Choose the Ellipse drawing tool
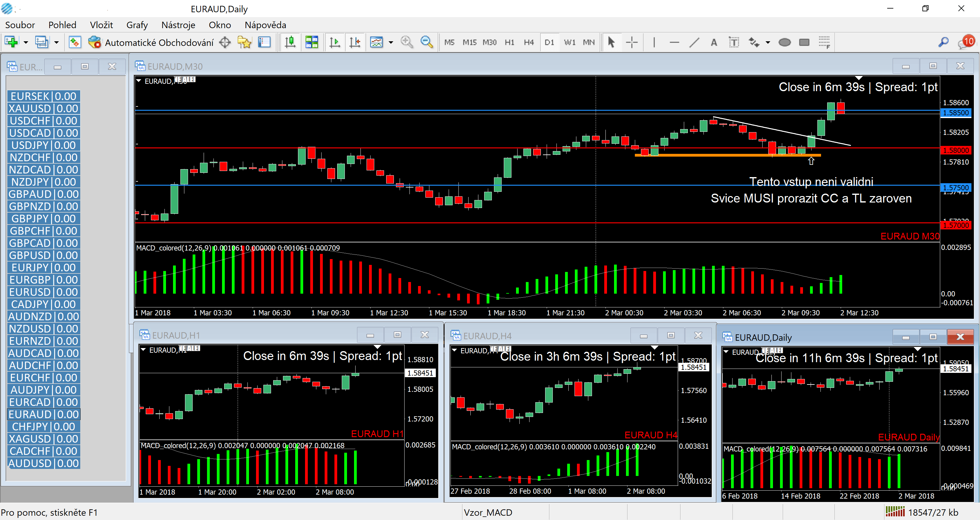Image resolution: width=980 pixels, height=520 pixels. point(784,42)
